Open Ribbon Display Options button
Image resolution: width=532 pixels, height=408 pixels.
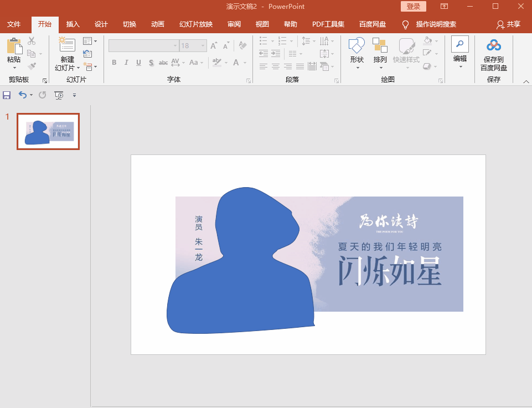pyautogui.click(x=444, y=7)
